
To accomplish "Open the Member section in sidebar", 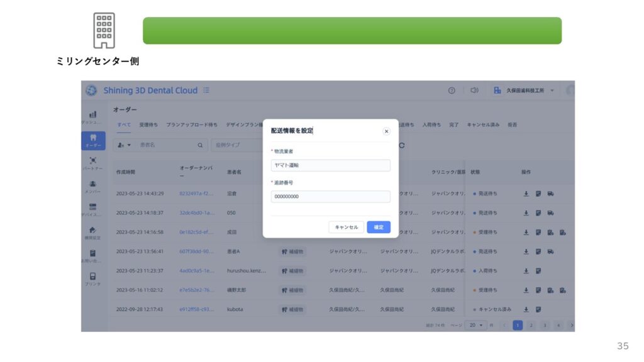I will 93,187.
